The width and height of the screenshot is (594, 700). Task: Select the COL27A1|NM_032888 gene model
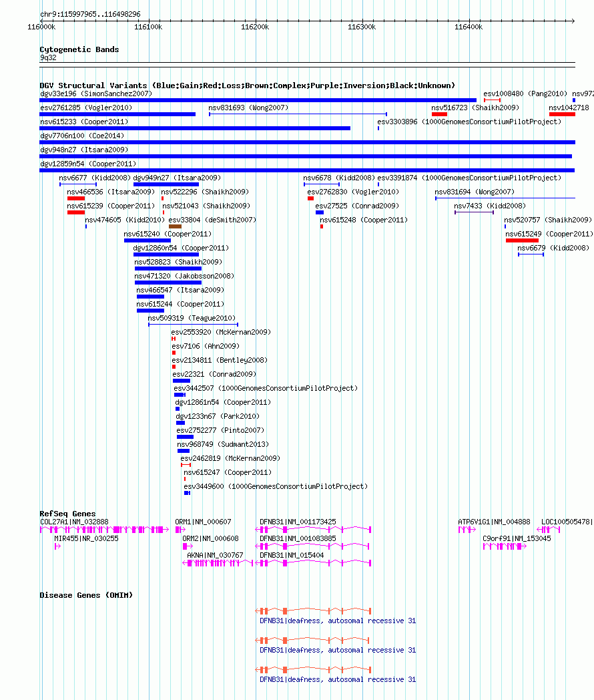point(104,530)
